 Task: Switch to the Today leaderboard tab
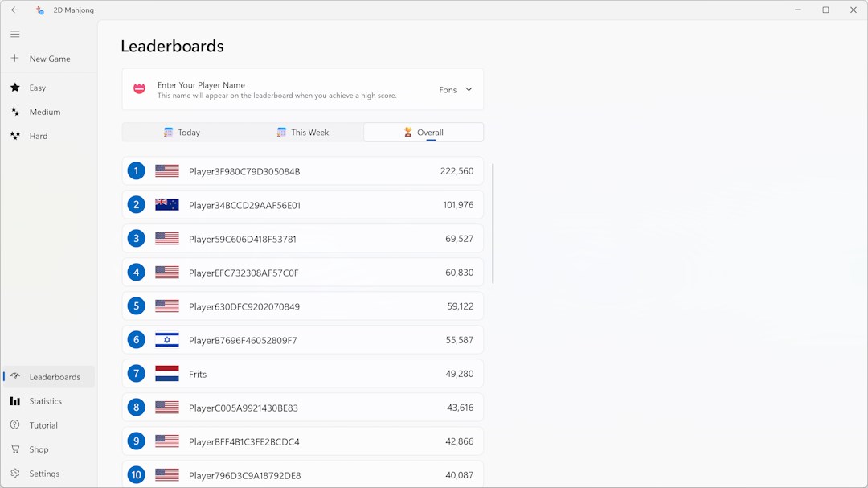coord(182,133)
